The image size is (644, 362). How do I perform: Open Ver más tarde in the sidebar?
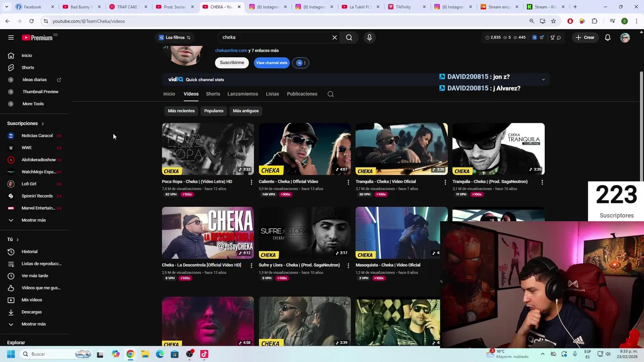34,276
